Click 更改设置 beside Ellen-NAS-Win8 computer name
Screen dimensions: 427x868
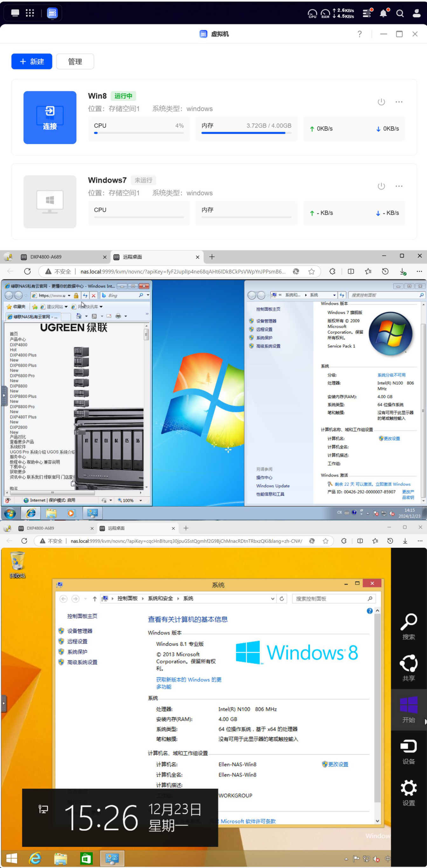tap(338, 764)
